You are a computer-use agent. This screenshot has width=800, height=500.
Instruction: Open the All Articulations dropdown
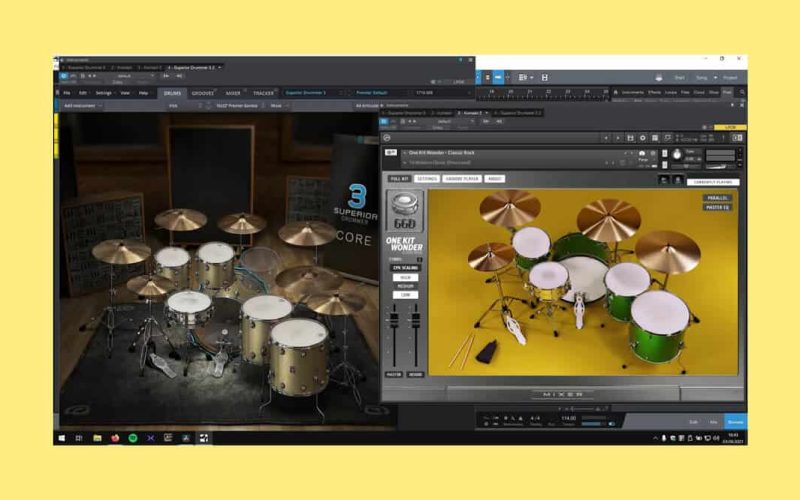click(x=366, y=106)
